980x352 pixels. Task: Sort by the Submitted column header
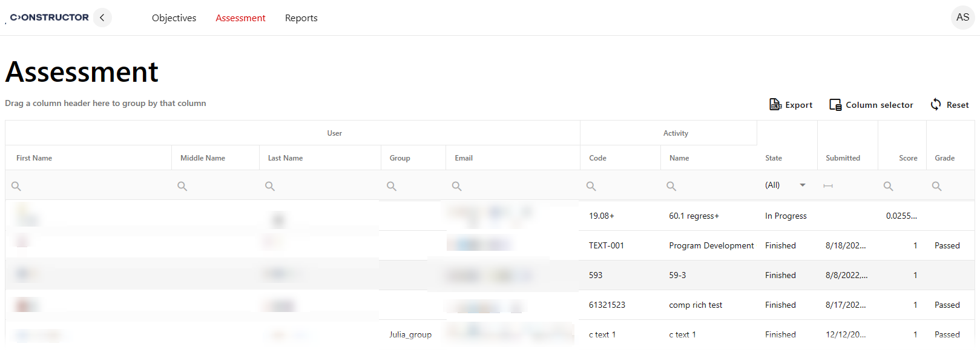point(843,158)
